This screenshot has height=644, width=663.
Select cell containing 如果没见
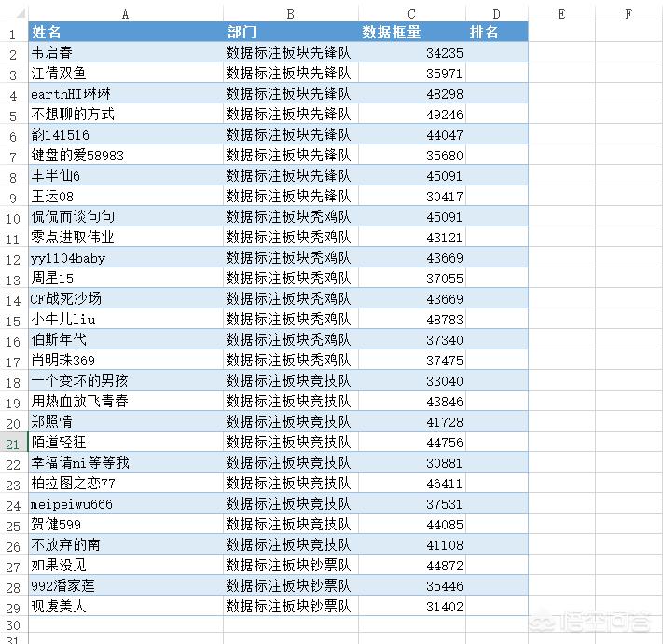(x=126, y=565)
